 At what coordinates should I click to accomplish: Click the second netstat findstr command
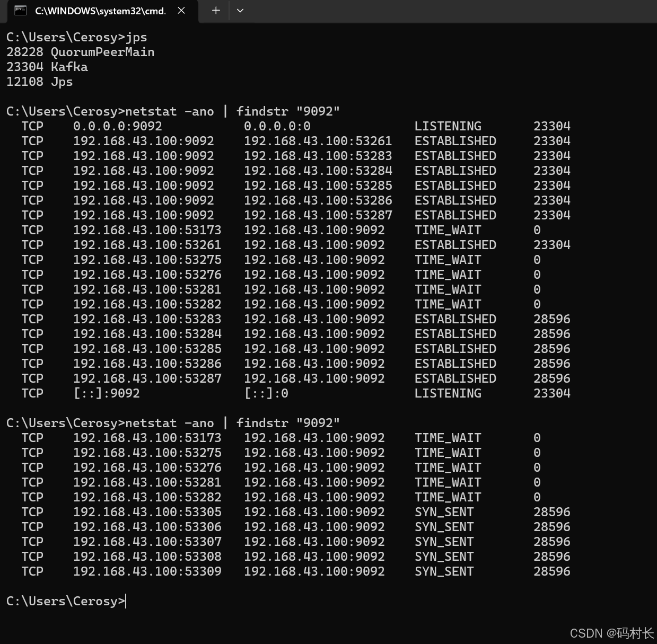pyautogui.click(x=173, y=423)
